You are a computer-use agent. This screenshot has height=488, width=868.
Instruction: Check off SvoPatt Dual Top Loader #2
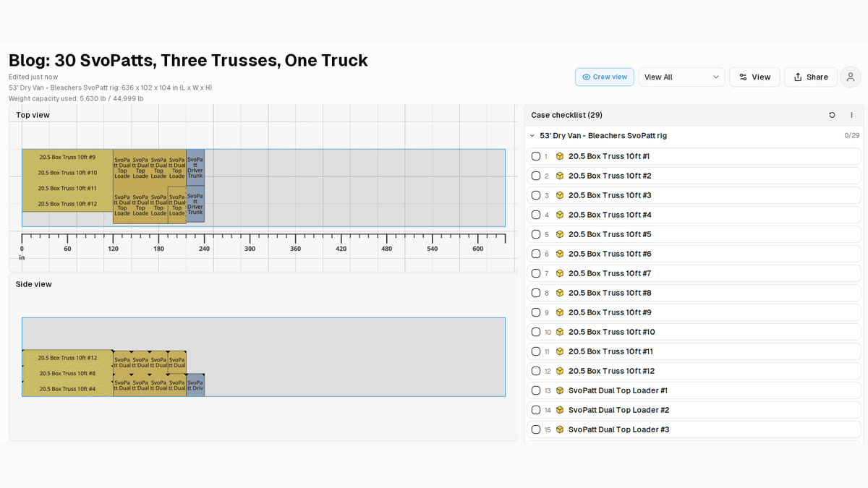tap(536, 410)
